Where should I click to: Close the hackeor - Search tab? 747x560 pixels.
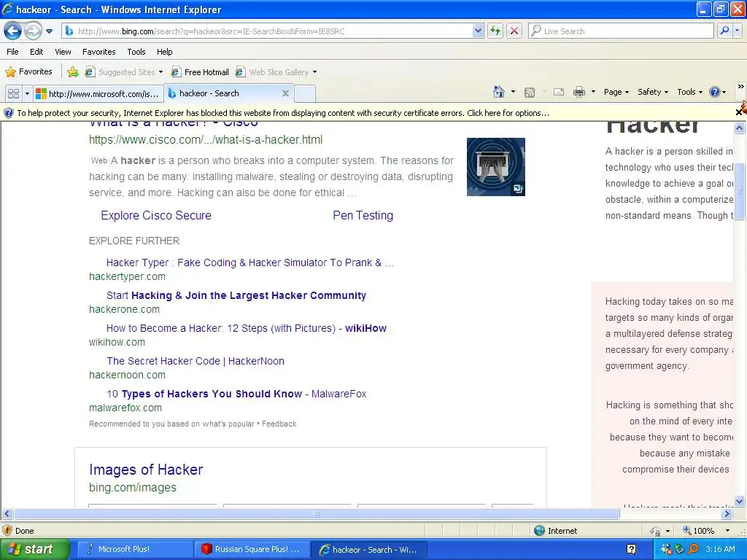click(285, 93)
